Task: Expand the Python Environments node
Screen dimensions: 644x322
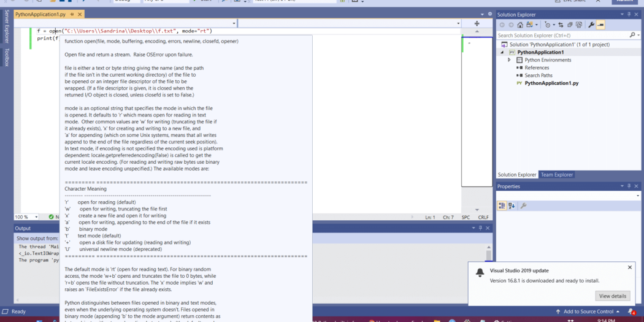Action: pyautogui.click(x=509, y=60)
